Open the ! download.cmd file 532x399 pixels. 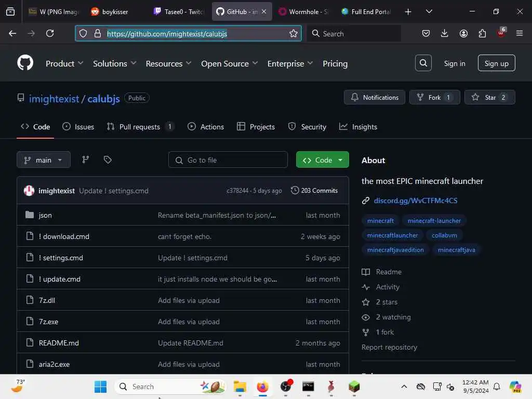tap(64, 236)
